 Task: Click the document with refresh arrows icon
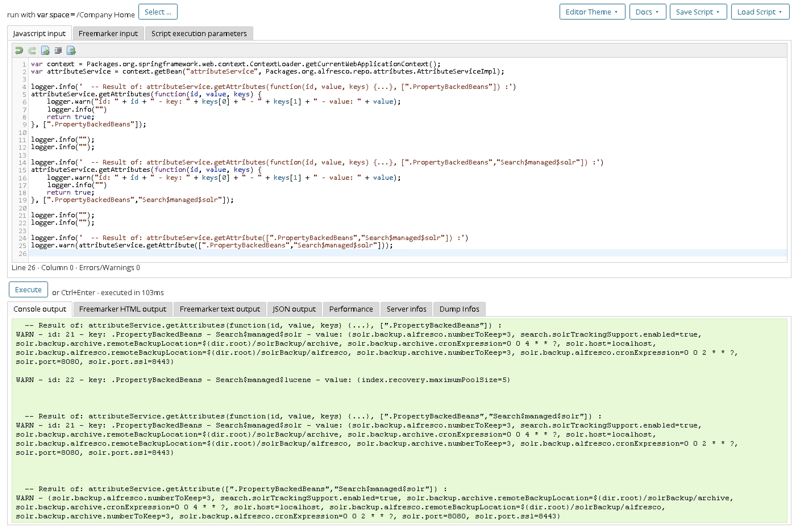coord(71,51)
